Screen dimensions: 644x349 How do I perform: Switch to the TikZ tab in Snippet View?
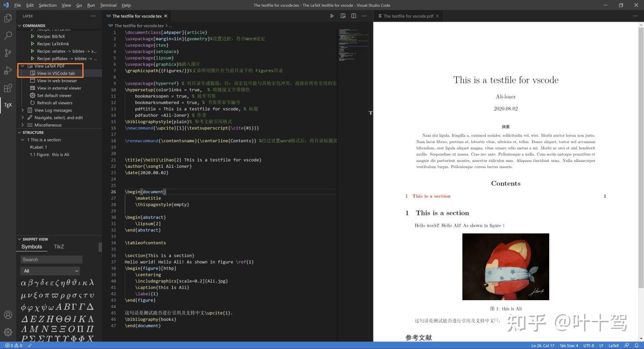tap(59, 246)
